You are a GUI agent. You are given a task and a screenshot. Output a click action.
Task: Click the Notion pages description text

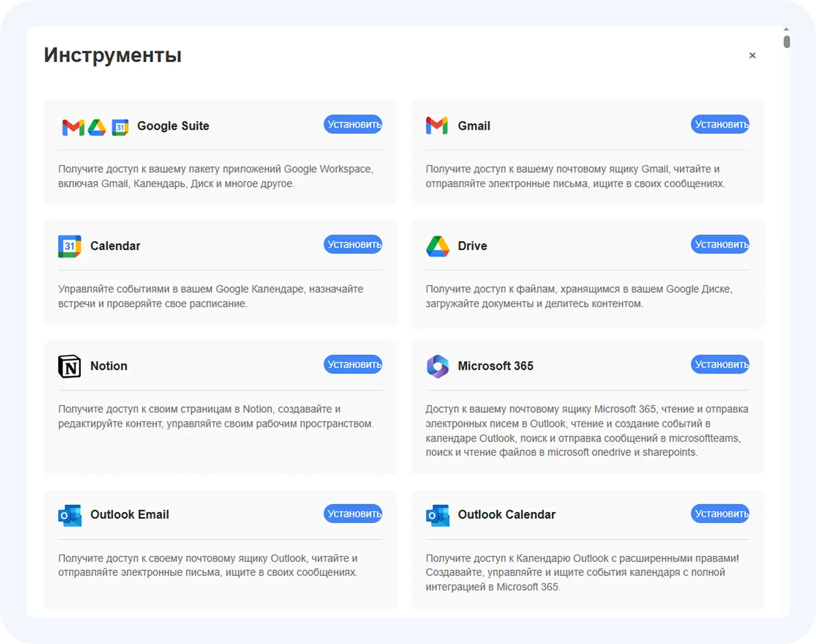pos(216,416)
